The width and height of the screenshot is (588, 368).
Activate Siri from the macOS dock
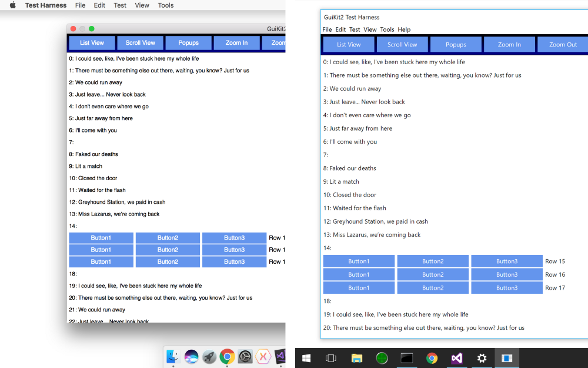(191, 357)
